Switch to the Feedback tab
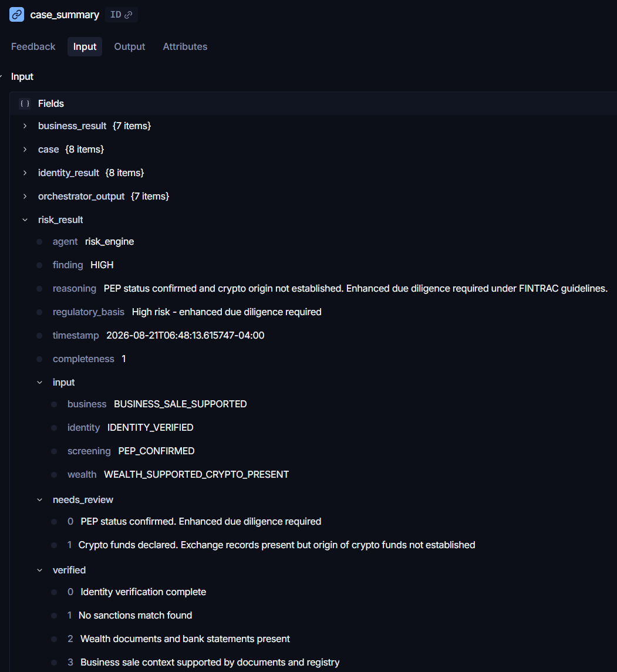 (33, 47)
